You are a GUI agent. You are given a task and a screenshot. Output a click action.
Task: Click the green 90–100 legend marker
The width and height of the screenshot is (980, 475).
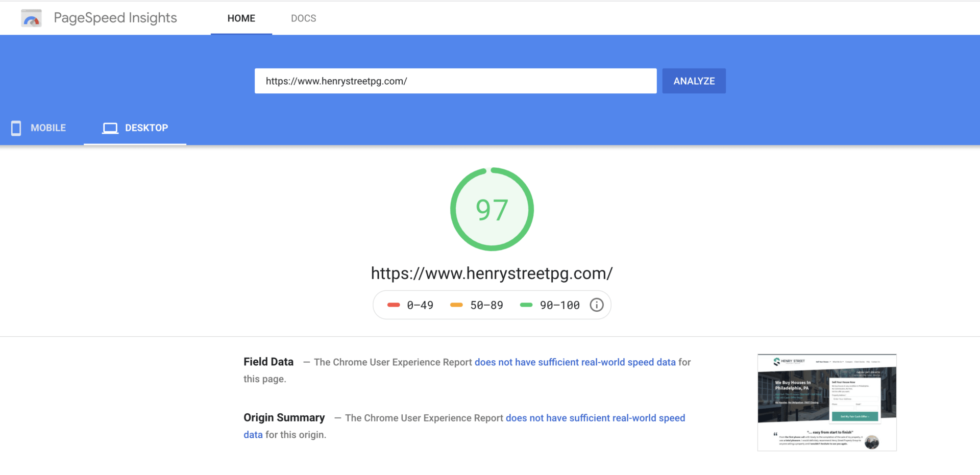point(526,305)
